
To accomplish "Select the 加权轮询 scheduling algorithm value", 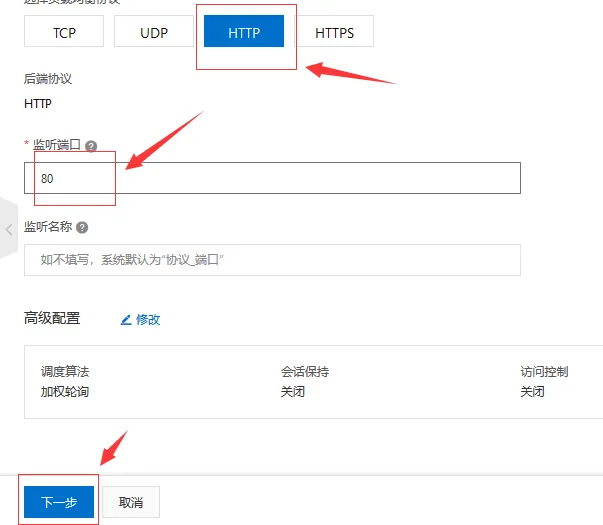I will [x=65, y=392].
